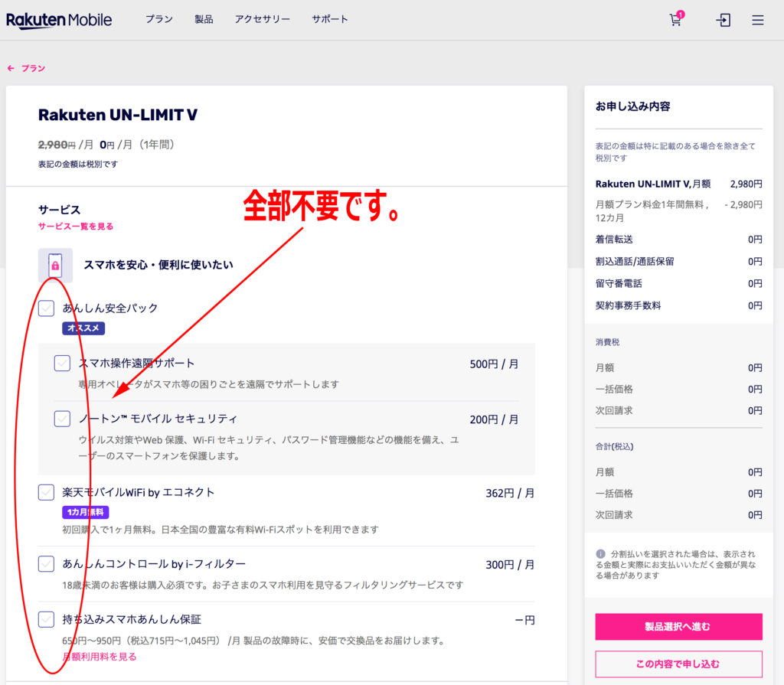Open the サポート menu item
This screenshot has width=784, height=685.
pos(330,20)
